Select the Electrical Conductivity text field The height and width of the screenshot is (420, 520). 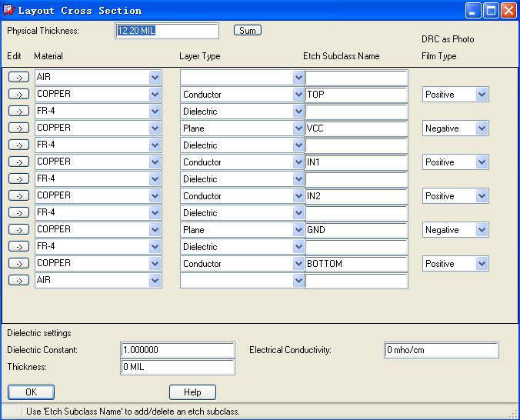tap(441, 350)
